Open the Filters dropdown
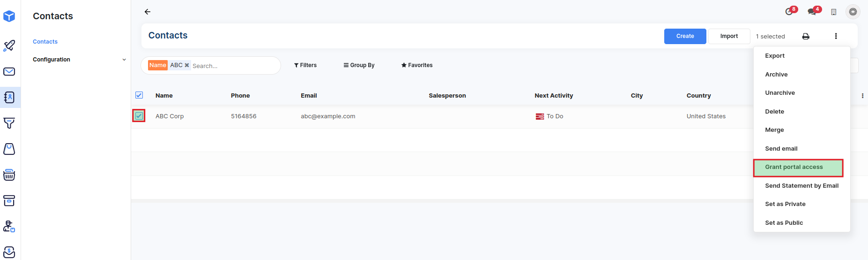 pyautogui.click(x=305, y=65)
